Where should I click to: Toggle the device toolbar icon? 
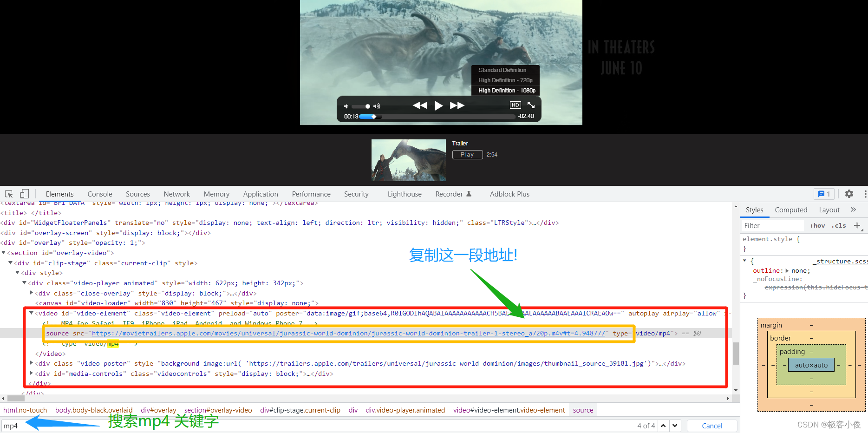pyautogui.click(x=24, y=194)
